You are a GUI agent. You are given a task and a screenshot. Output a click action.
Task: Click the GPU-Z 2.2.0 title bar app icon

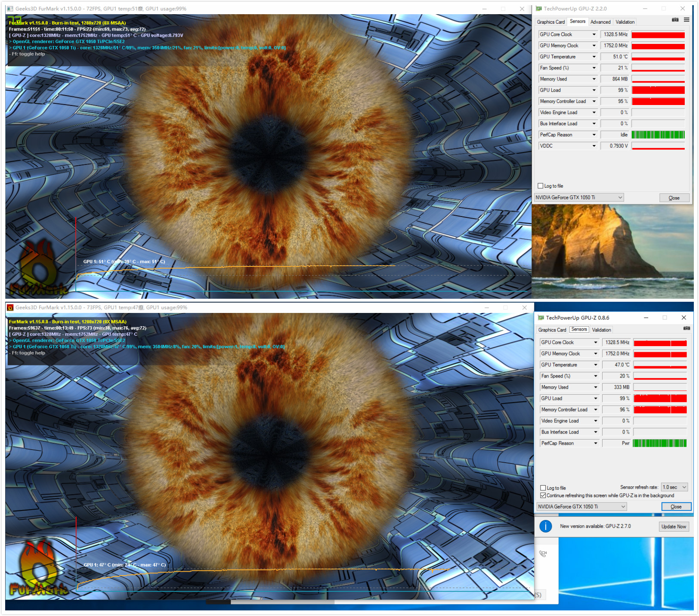click(x=539, y=9)
